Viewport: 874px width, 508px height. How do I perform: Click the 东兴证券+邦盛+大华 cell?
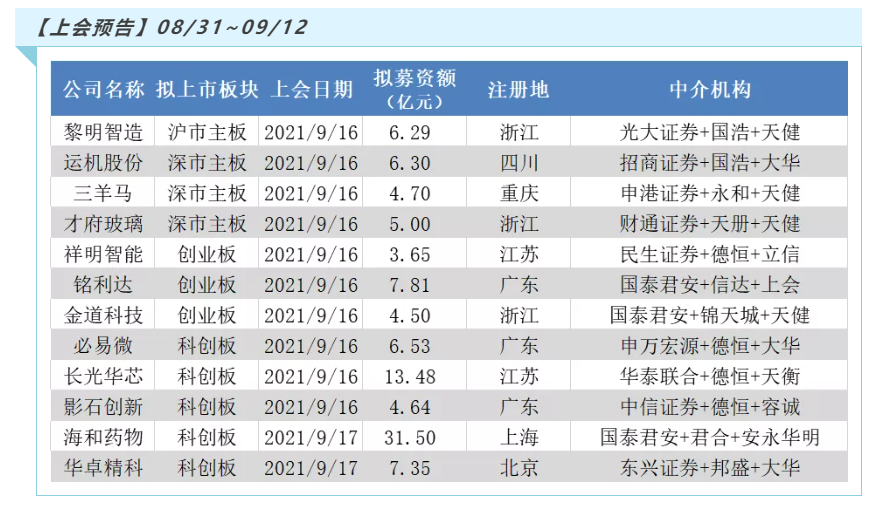point(710,468)
